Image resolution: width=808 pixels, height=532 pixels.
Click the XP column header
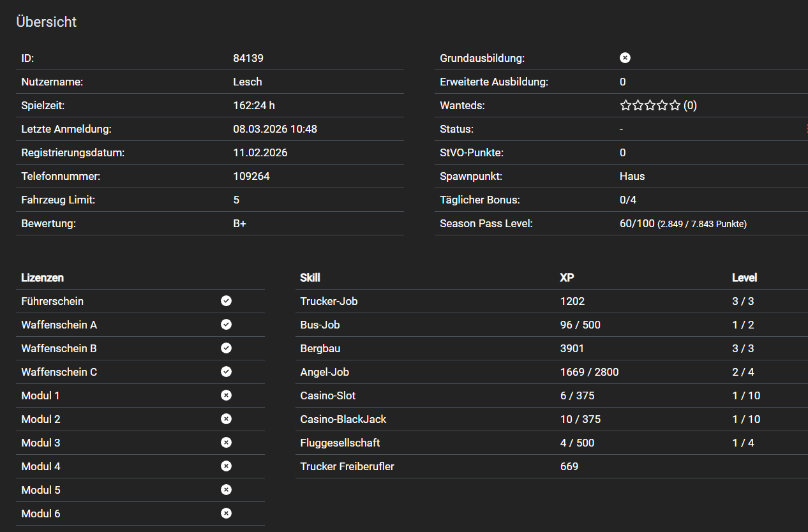coord(566,278)
